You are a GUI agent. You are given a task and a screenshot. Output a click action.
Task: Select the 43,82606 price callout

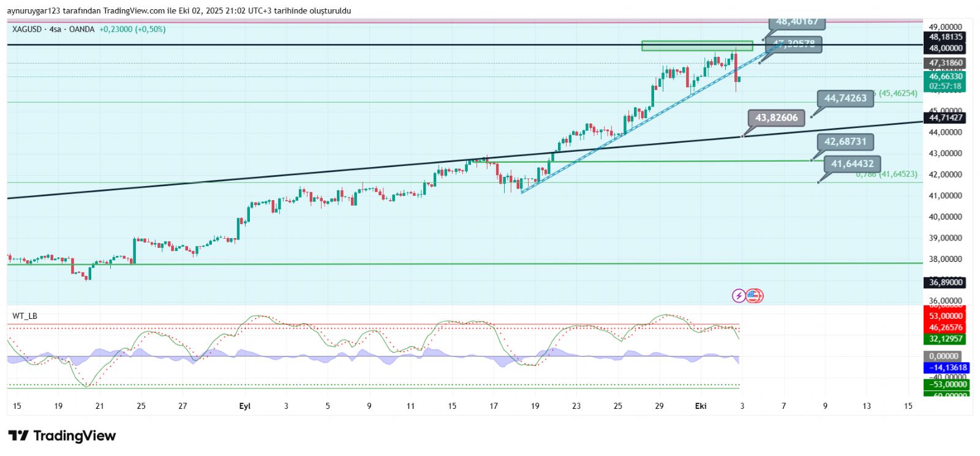coord(776,118)
